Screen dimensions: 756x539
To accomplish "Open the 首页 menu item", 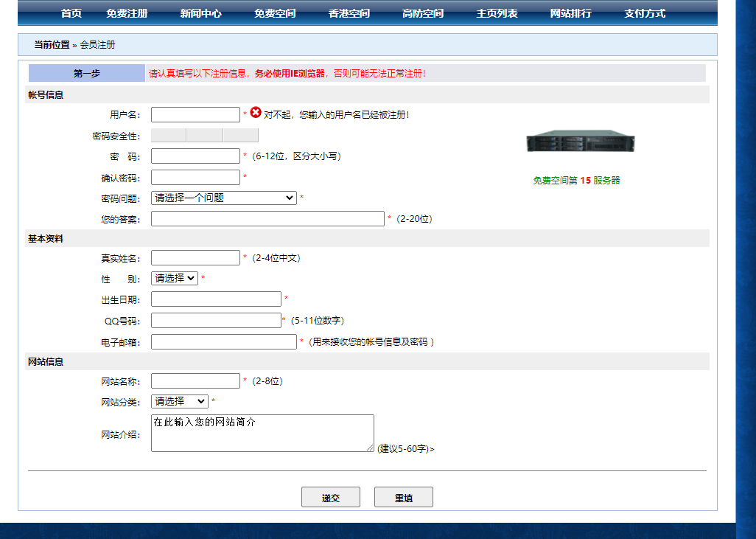I will click(x=70, y=13).
